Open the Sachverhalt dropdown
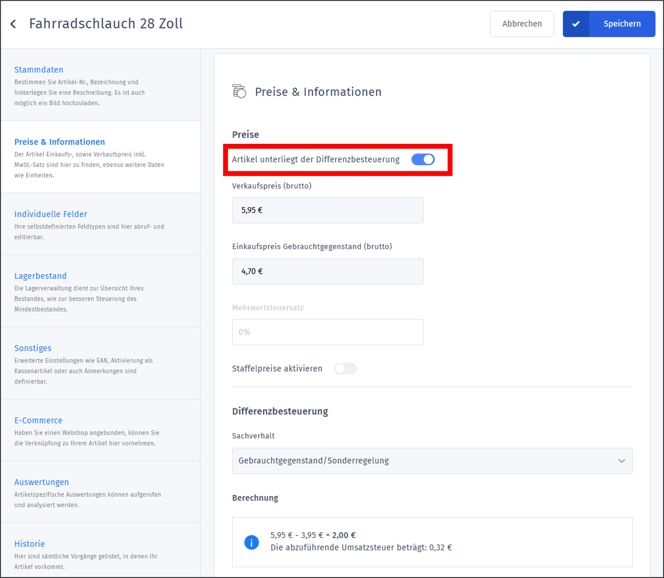Image resolution: width=664 pixels, height=578 pixels. pyautogui.click(x=432, y=461)
